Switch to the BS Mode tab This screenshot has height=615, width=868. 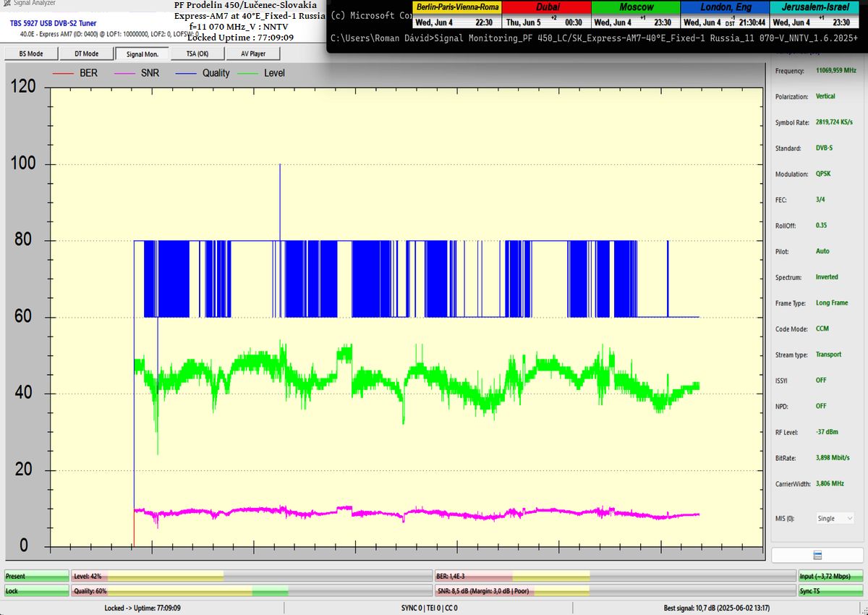tap(30, 54)
